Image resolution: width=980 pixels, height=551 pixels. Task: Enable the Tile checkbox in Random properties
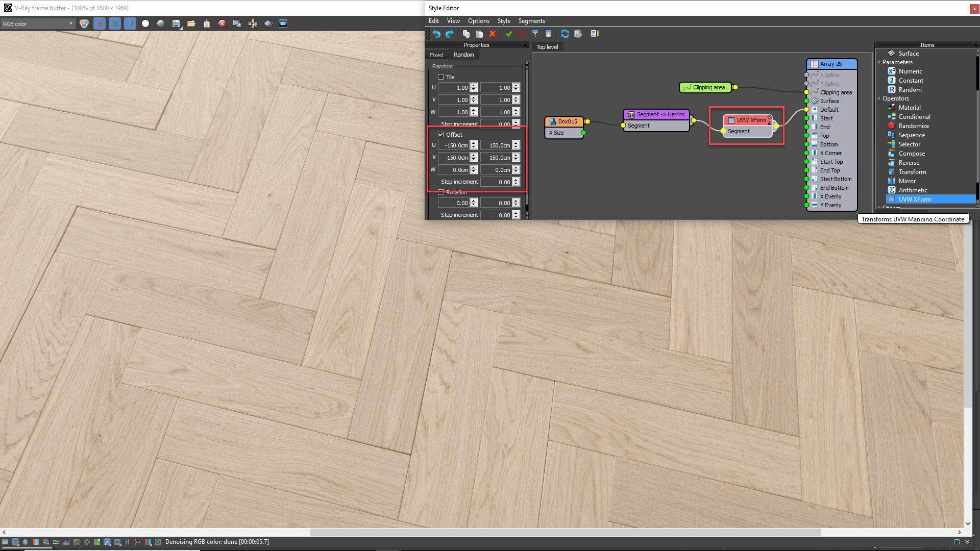[440, 77]
